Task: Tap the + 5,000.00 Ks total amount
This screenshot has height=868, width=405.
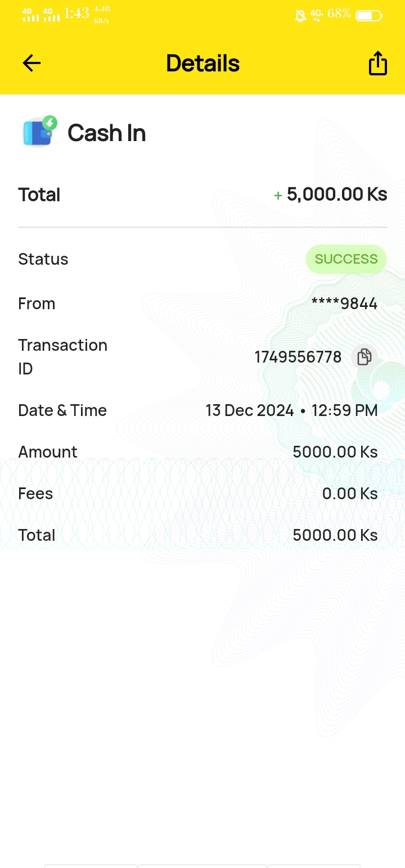Action: tap(331, 195)
